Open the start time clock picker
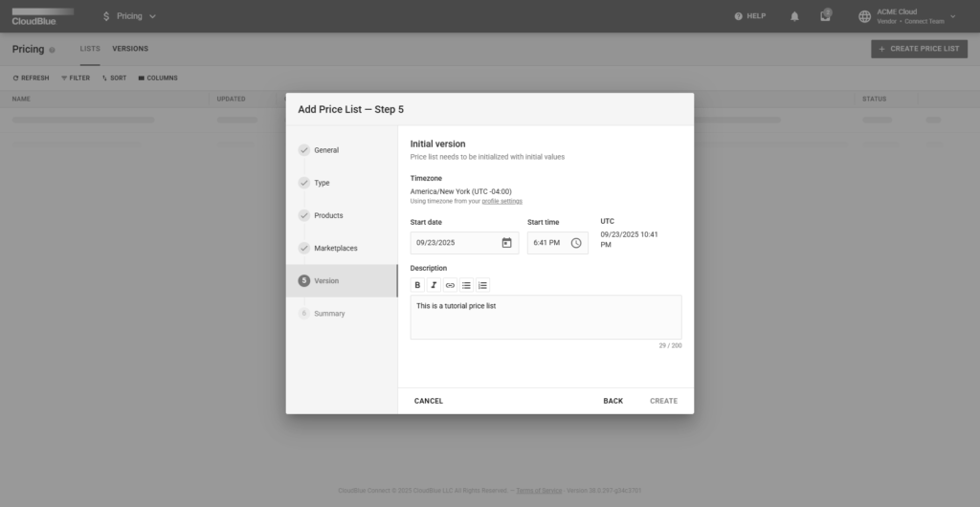 click(x=576, y=243)
